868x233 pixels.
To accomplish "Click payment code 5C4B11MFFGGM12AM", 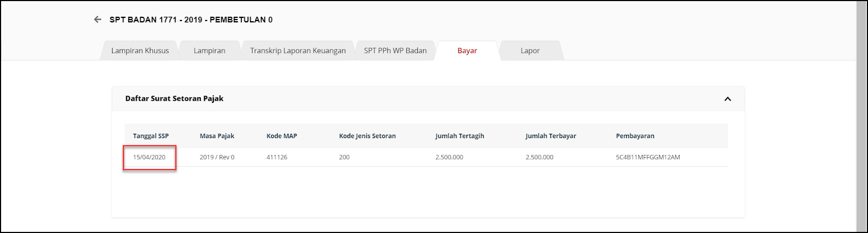I will click(648, 157).
